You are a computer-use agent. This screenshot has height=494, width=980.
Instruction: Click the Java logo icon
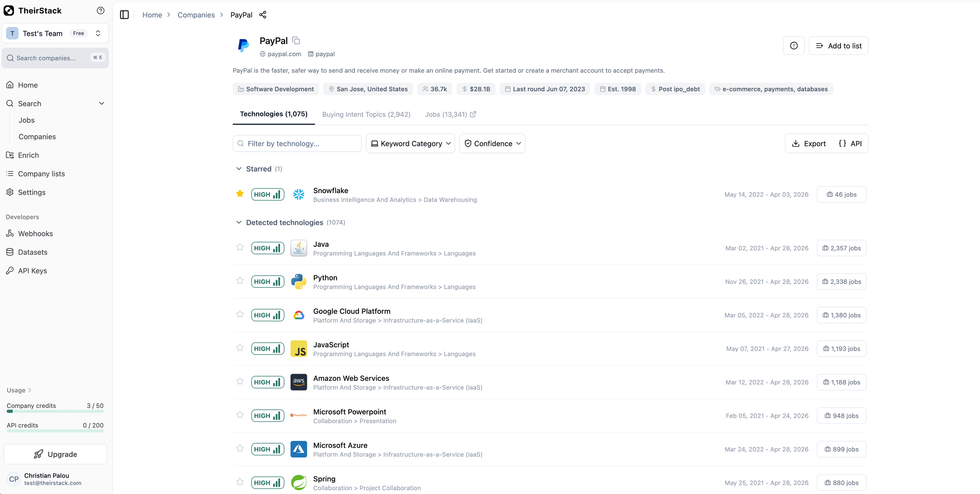[x=299, y=248]
